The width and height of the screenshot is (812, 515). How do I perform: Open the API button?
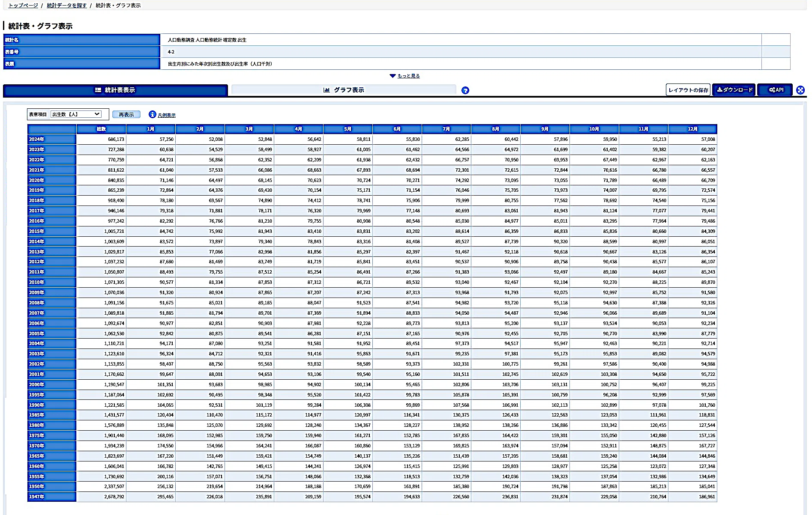(x=775, y=90)
